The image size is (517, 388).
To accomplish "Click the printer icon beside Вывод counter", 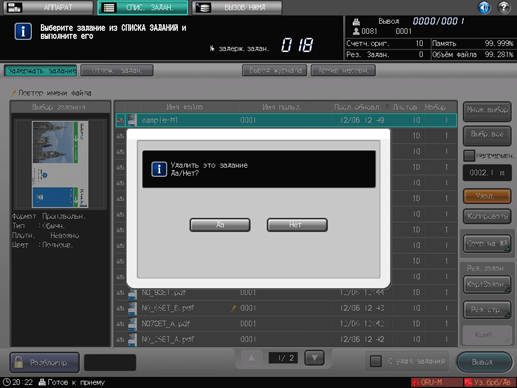I will tap(356, 22).
